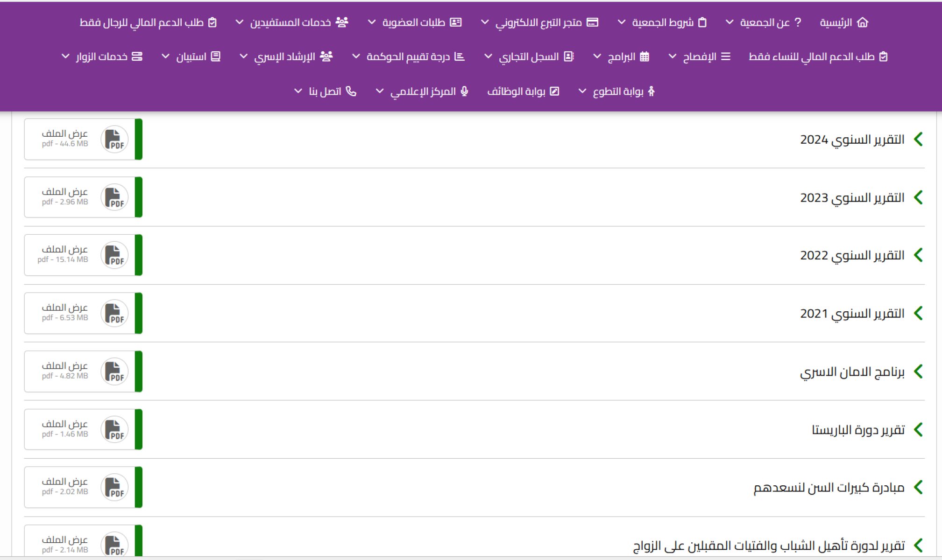Click the PDF icon for التقرير السنوي 2022
This screenshot has height=560, width=942.
pyautogui.click(x=114, y=255)
